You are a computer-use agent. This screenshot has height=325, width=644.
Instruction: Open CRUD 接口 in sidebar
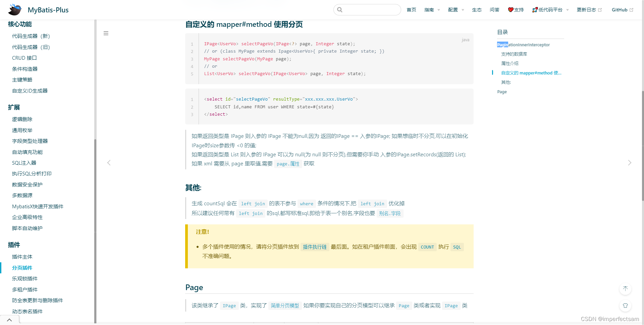click(24, 58)
